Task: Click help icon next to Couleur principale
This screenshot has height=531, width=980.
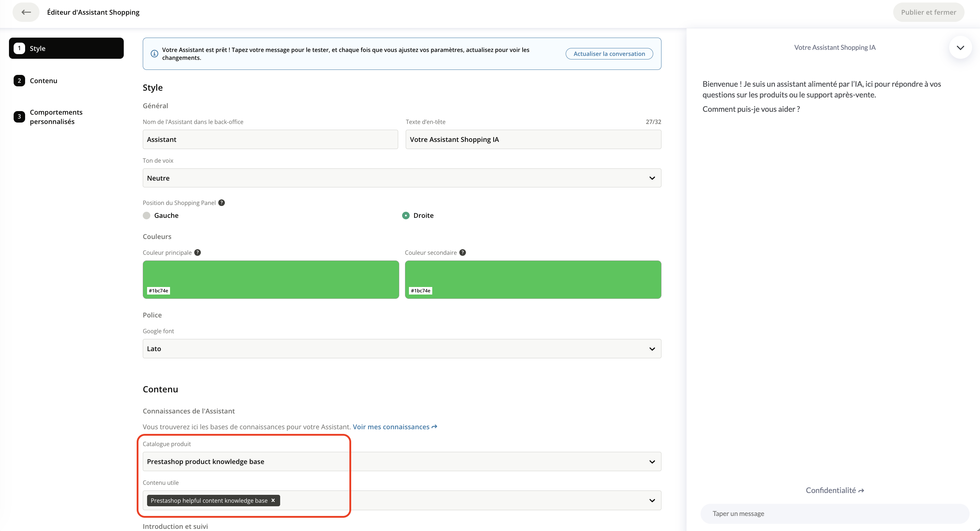Action: (x=197, y=252)
